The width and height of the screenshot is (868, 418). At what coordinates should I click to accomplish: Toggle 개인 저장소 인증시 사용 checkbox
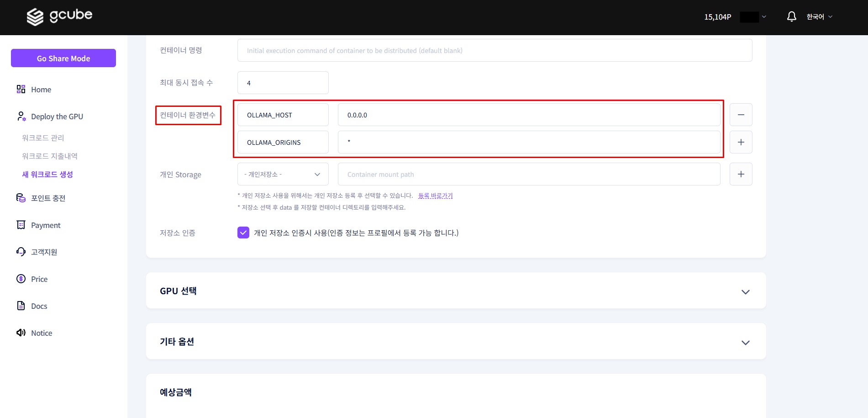click(243, 233)
